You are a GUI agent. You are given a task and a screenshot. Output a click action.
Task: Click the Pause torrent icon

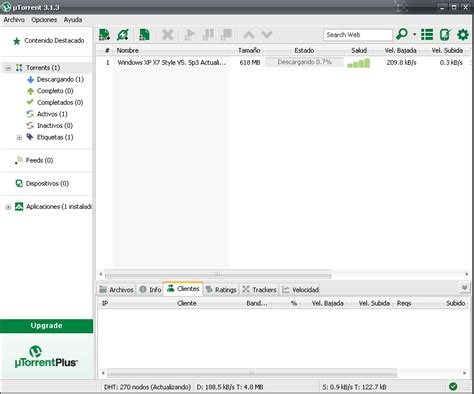tap(208, 35)
